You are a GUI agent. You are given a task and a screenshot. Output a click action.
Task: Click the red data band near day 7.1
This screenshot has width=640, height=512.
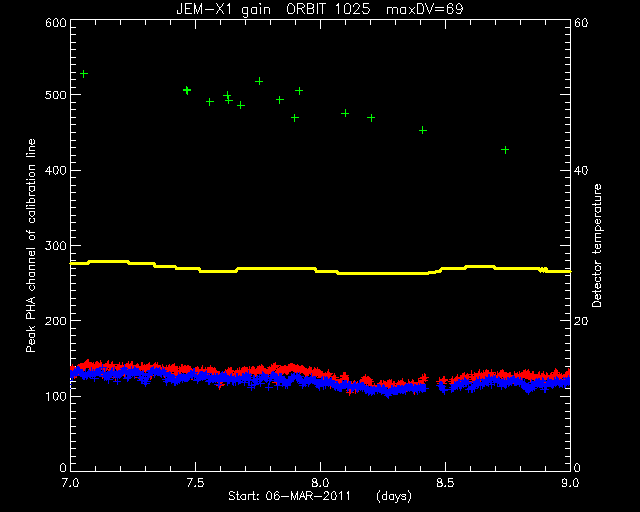(x=96, y=365)
